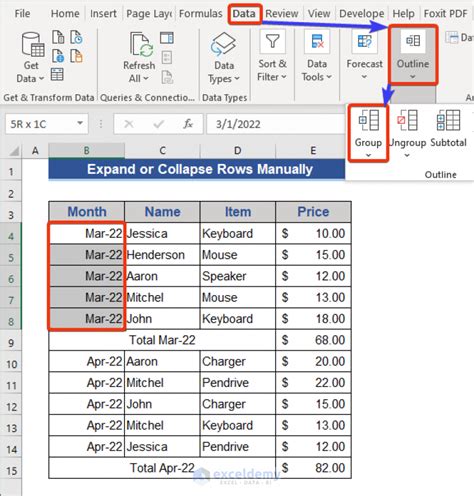Open the Formulas ribbon tab
Viewport: 474px width, 496px height.
200,14
